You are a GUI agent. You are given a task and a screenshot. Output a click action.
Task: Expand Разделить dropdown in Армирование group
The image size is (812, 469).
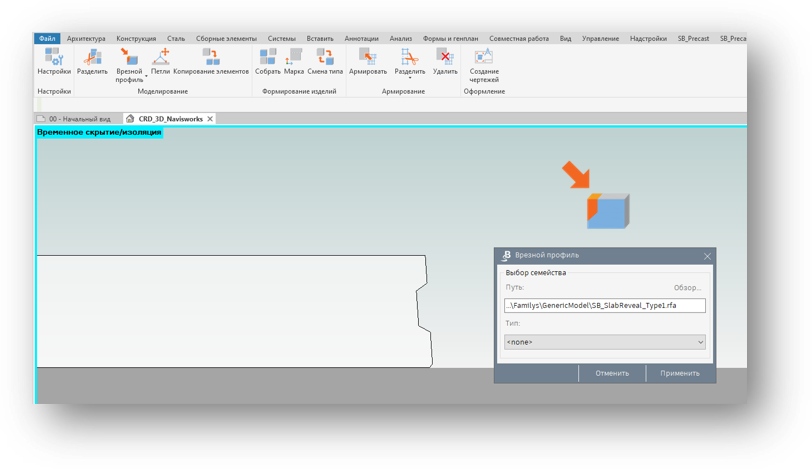click(x=410, y=79)
